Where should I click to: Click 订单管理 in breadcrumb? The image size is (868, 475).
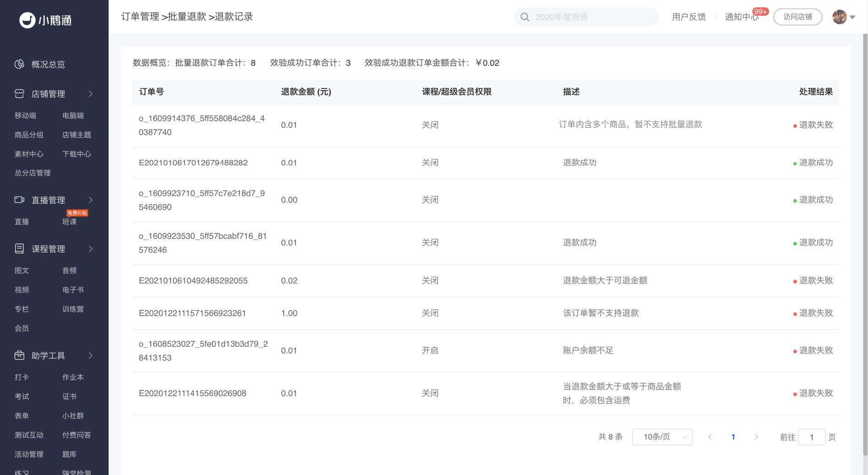coord(140,16)
